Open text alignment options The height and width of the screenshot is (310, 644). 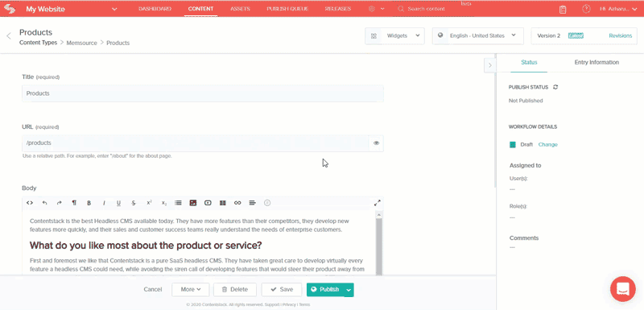click(x=253, y=203)
